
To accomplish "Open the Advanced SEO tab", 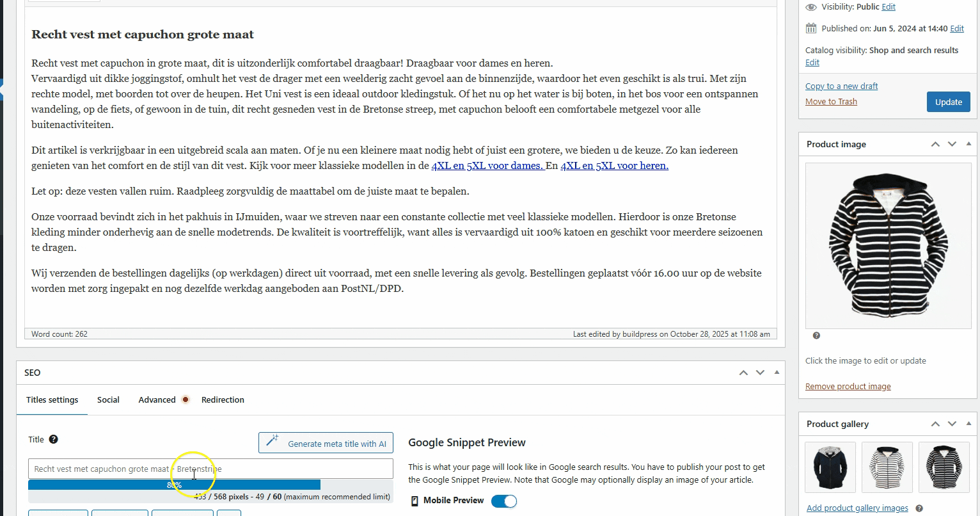I will (157, 399).
